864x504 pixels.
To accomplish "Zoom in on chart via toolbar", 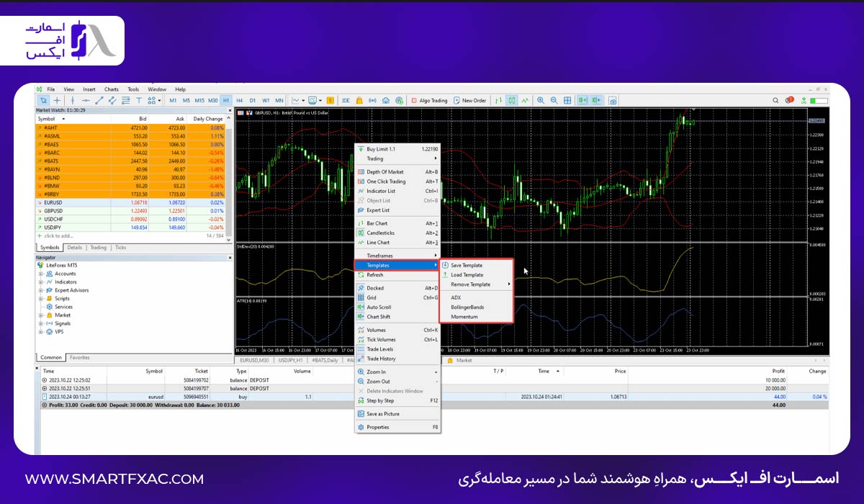I will click(x=540, y=100).
